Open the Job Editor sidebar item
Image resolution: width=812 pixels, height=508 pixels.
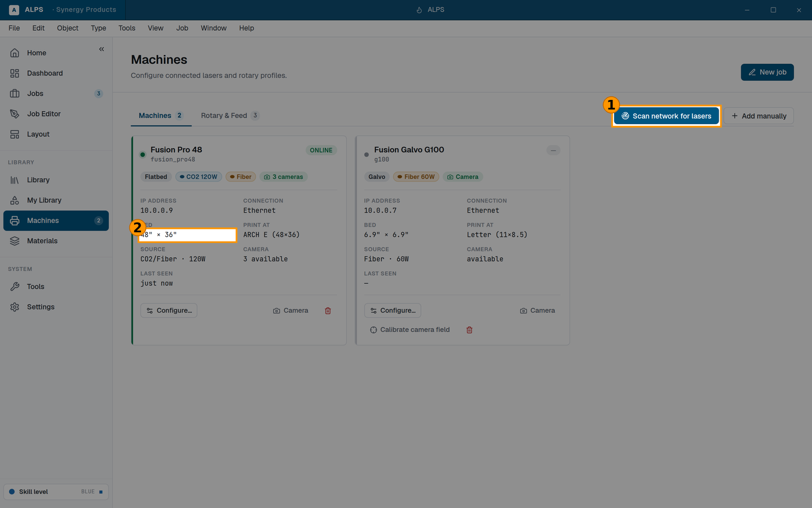tap(56, 114)
